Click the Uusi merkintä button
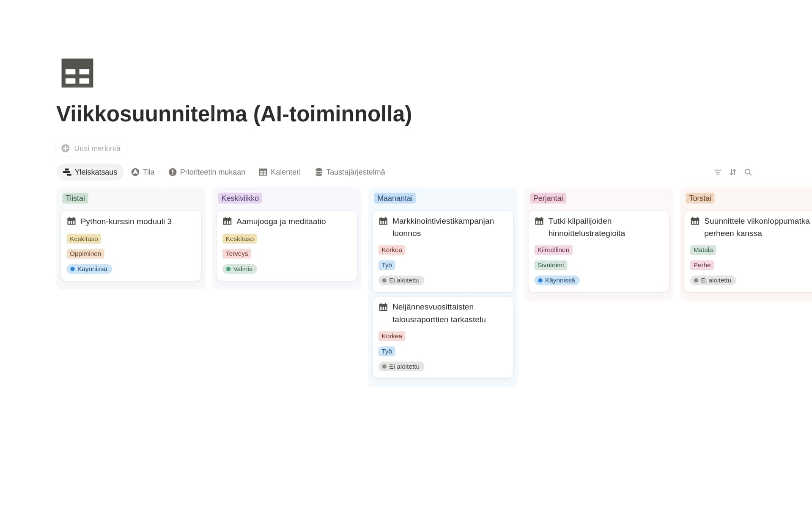Screen dimensions: 812x507 point(91,148)
